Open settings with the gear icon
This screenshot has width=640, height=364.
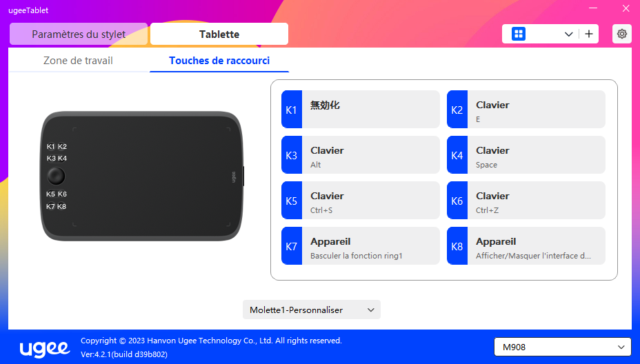pyautogui.click(x=621, y=34)
